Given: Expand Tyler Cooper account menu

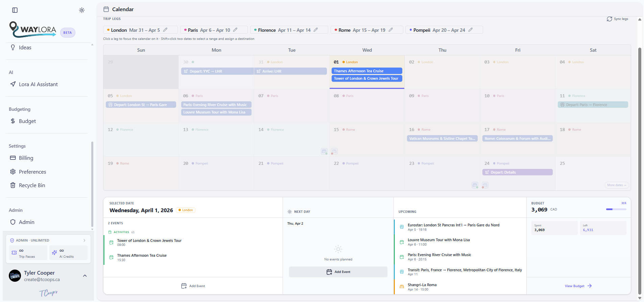Looking at the screenshot, I should tap(85, 276).
